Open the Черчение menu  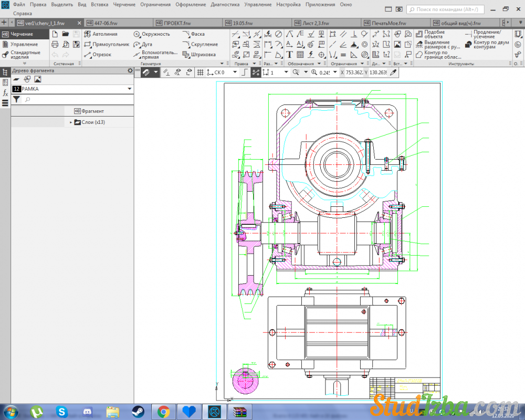point(124,4)
